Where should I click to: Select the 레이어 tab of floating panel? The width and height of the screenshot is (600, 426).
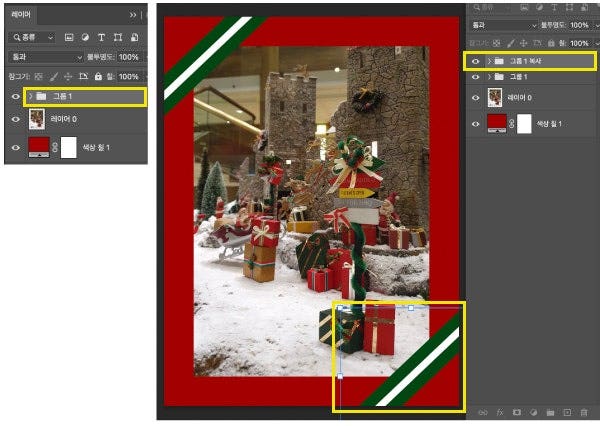tap(21, 15)
